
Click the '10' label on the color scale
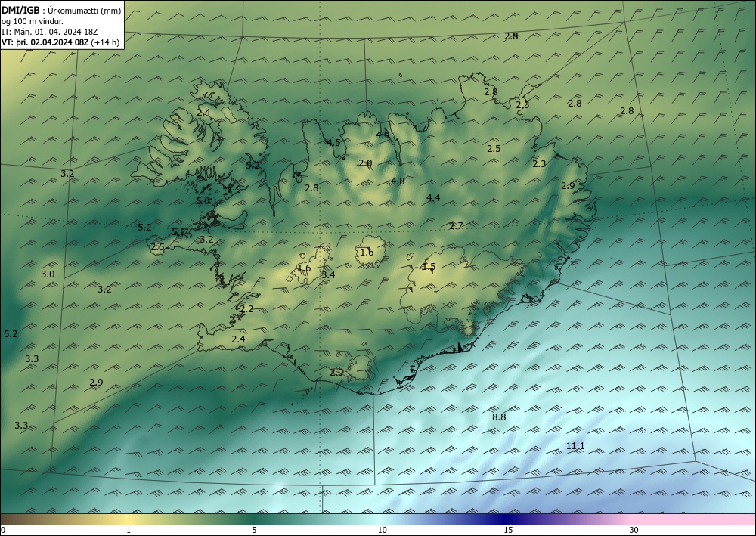pos(382,530)
